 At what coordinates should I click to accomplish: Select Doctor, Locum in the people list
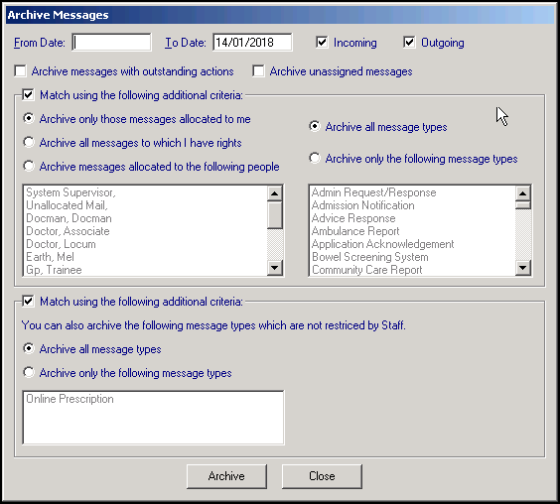61,244
